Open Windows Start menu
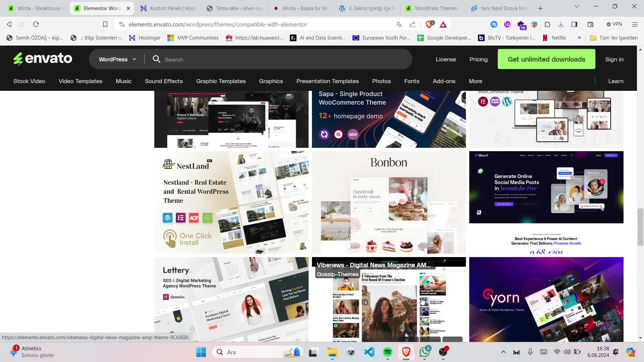 pos(201,352)
